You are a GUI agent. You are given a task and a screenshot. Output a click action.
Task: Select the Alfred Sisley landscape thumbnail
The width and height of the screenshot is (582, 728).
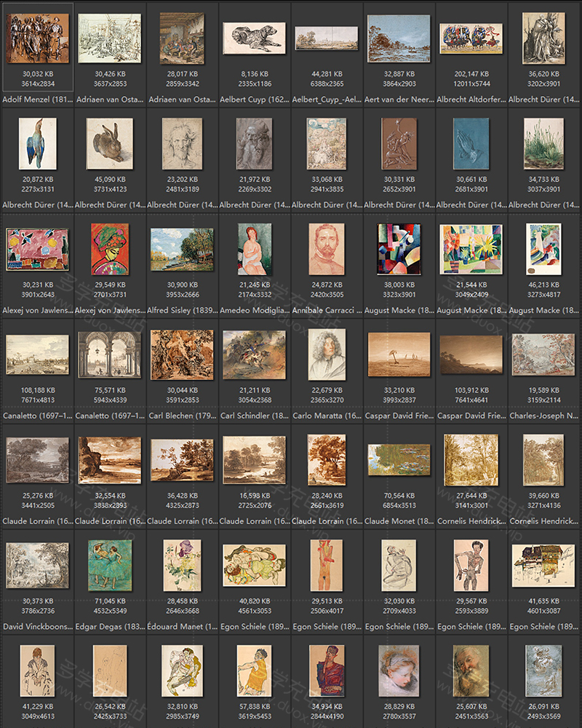pos(181,249)
